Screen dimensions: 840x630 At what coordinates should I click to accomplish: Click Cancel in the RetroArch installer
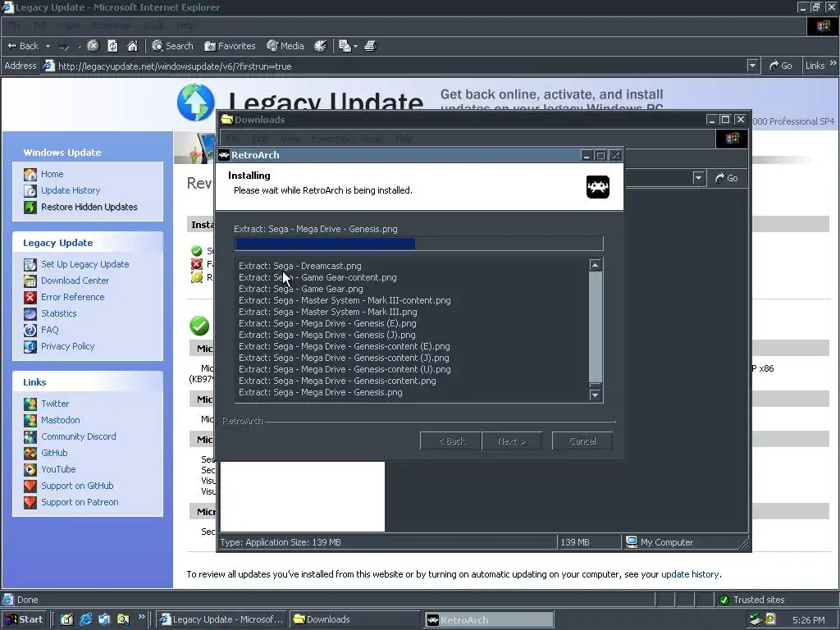click(582, 441)
